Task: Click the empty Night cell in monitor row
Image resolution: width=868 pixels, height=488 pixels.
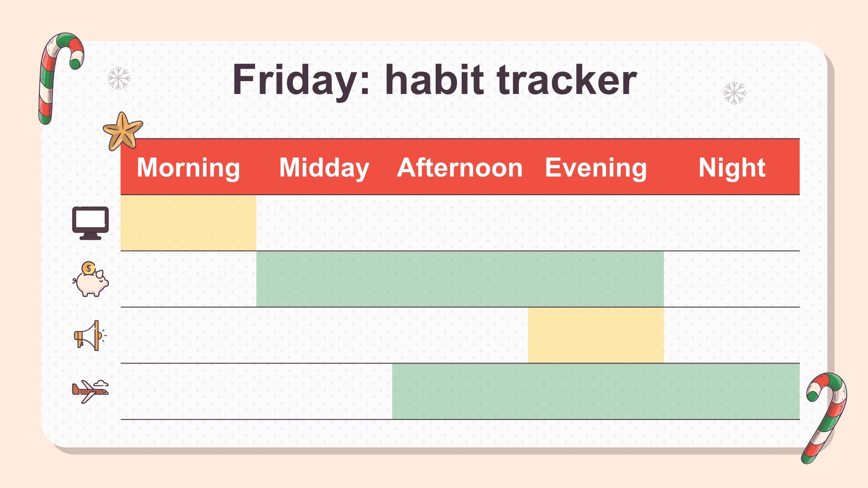Action: [x=732, y=223]
